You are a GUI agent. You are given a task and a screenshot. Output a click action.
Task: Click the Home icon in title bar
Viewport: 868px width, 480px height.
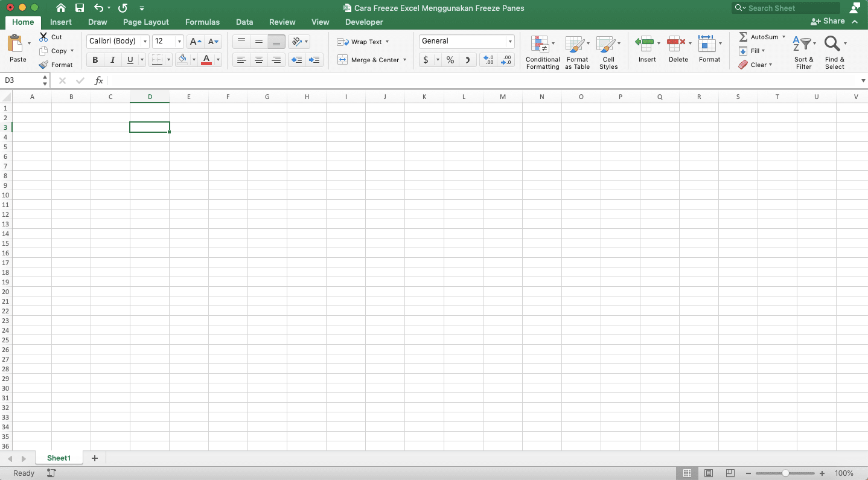(61, 8)
